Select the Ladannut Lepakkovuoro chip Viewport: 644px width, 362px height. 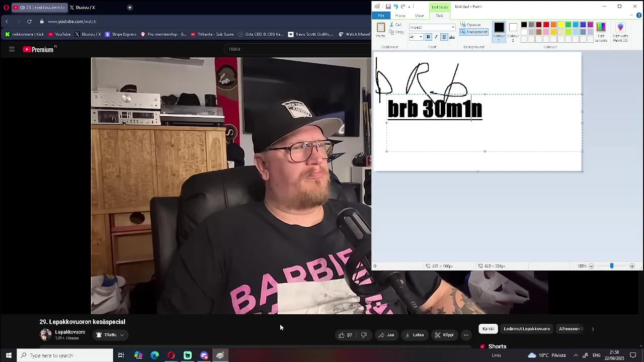point(527,329)
